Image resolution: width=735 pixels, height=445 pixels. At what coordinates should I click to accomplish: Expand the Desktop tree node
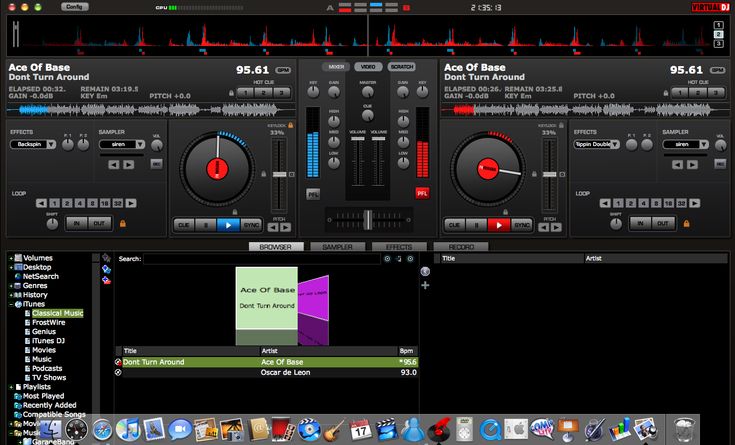(x=11, y=268)
